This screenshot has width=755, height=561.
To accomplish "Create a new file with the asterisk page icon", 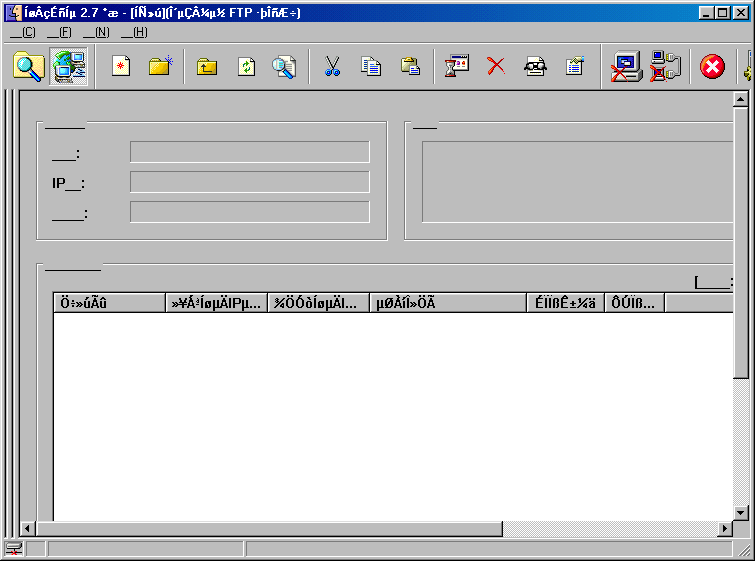I will (121, 67).
